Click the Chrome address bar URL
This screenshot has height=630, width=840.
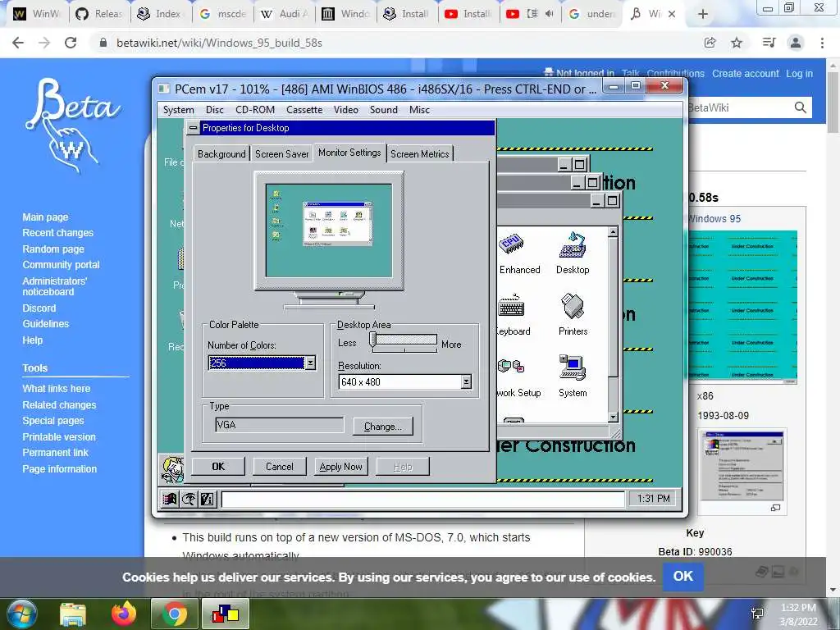pyautogui.click(x=219, y=43)
